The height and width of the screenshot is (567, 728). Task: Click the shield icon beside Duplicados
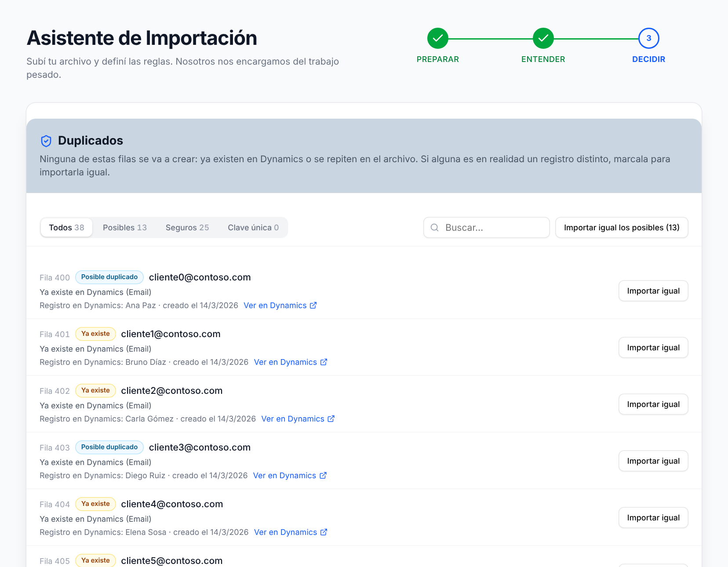coord(46,141)
